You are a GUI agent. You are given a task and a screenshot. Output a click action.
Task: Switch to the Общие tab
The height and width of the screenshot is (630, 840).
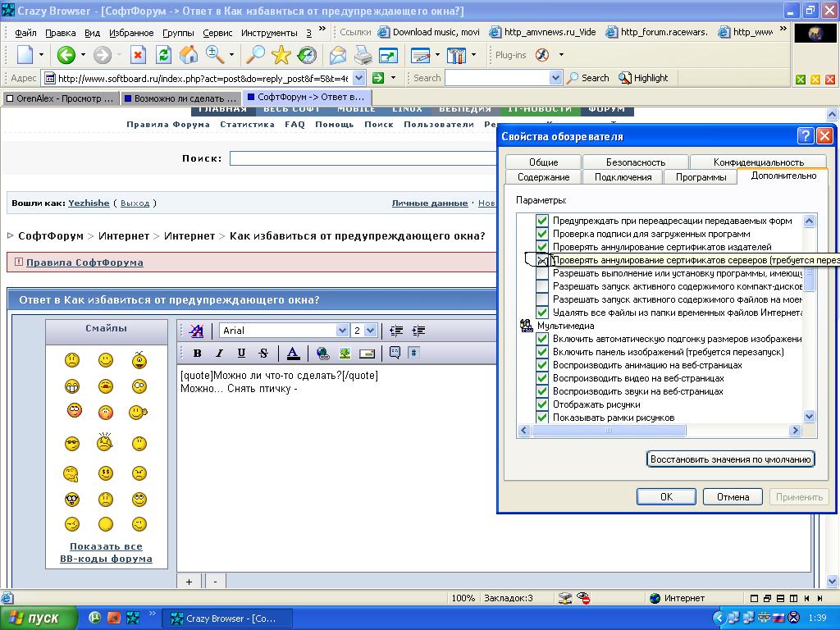coord(543,162)
